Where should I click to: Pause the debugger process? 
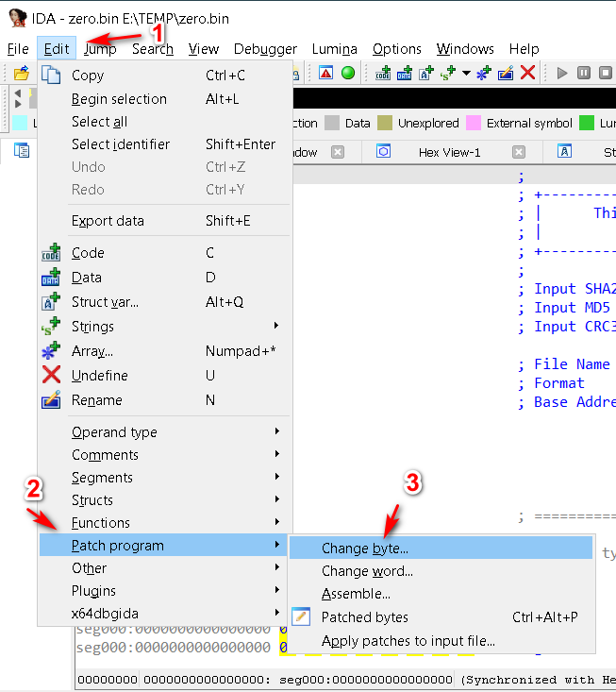(584, 73)
